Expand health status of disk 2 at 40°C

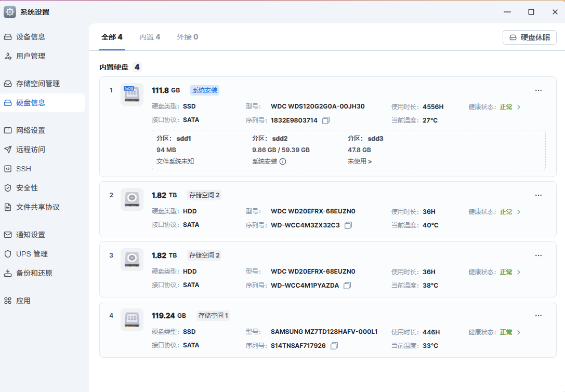point(519,212)
